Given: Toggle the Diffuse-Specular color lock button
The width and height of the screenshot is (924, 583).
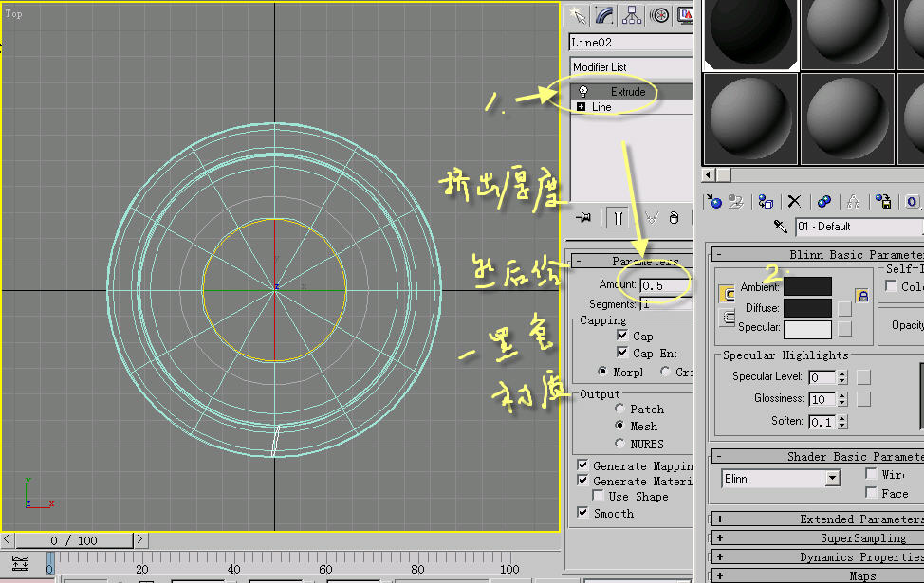Looking at the screenshot, I should 727,318.
